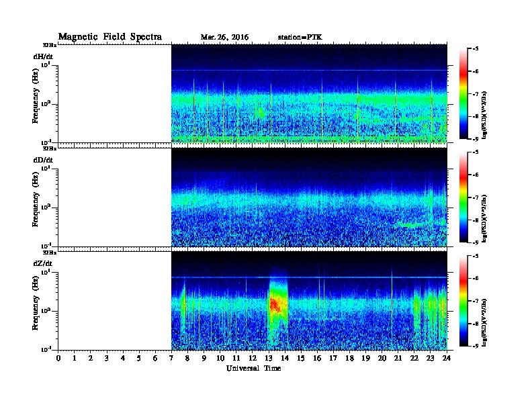Click hour tick label "20" on time axis
This screenshot has height=411, width=532.
tap(382, 359)
